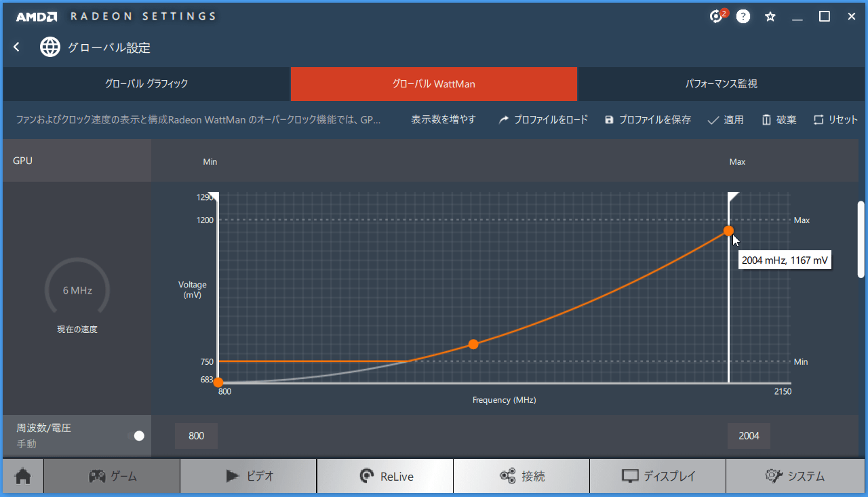
Task: Click the 2150 frequency axis label
Action: point(781,391)
